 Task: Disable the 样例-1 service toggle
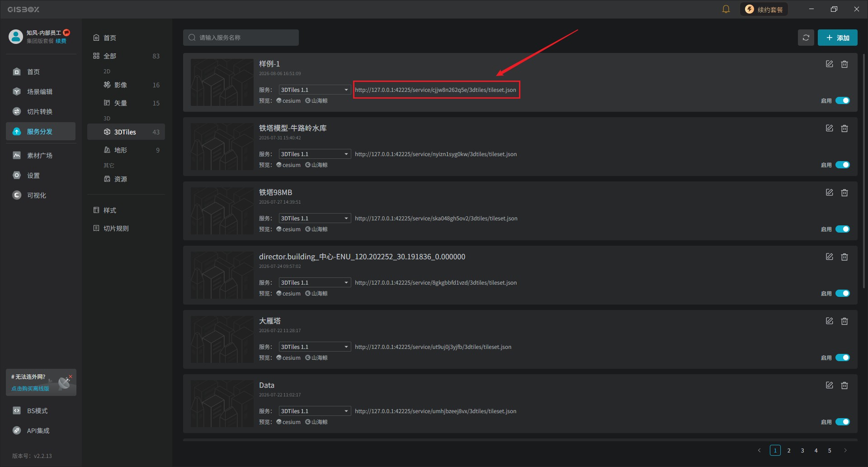click(x=843, y=101)
